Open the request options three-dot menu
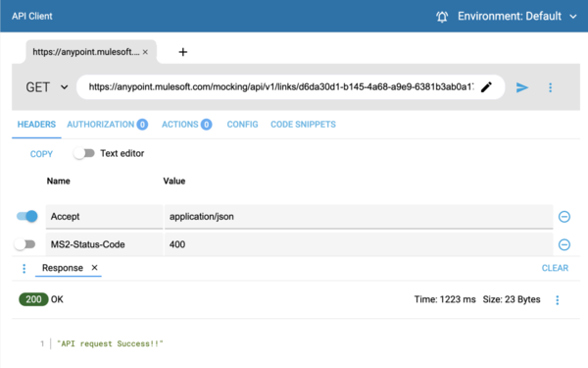Image resolution: width=588 pixels, height=368 pixels. click(x=550, y=87)
